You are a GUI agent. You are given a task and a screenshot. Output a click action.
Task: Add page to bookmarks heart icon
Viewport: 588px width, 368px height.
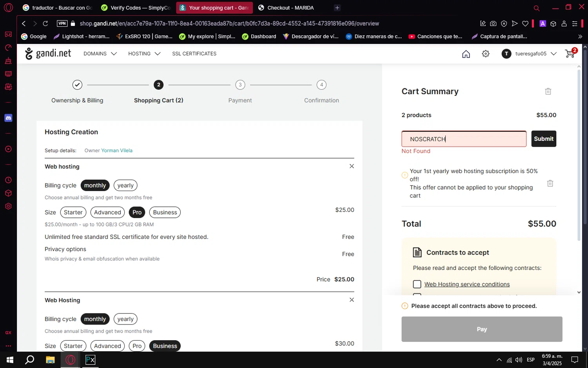[525, 24]
